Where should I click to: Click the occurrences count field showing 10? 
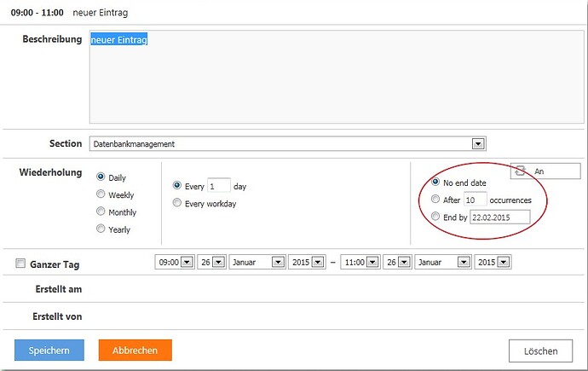click(476, 200)
